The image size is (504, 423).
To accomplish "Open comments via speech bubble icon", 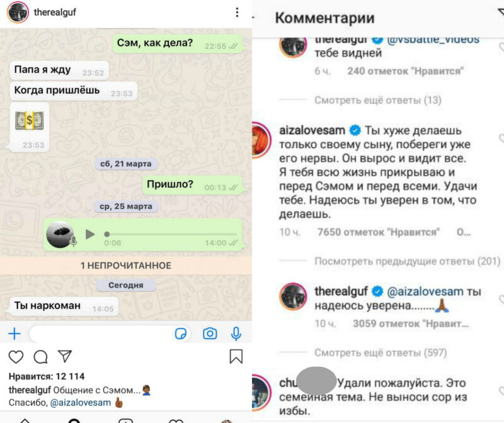I will [x=40, y=357].
